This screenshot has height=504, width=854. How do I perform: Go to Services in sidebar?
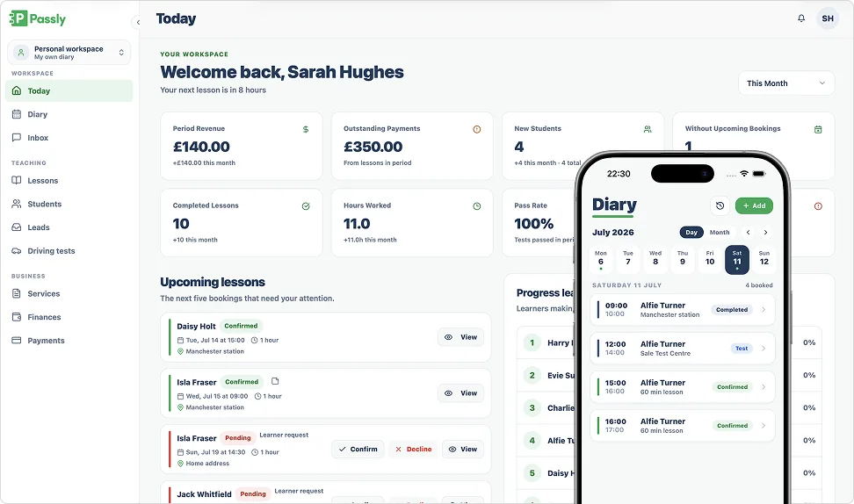point(69,294)
